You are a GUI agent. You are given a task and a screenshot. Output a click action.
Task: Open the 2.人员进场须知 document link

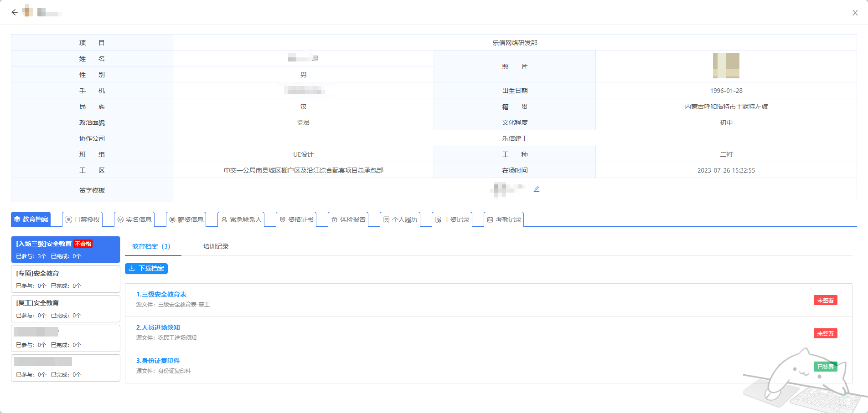click(x=158, y=327)
